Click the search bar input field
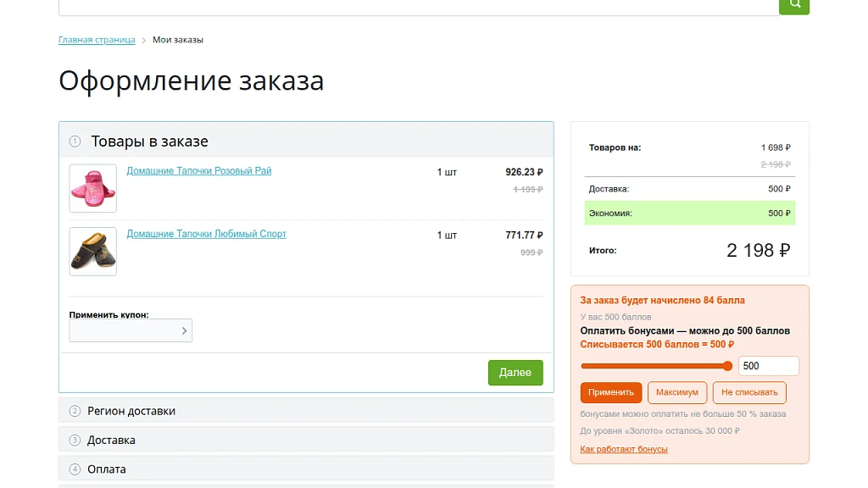The height and width of the screenshot is (488, 868). [x=419, y=7]
